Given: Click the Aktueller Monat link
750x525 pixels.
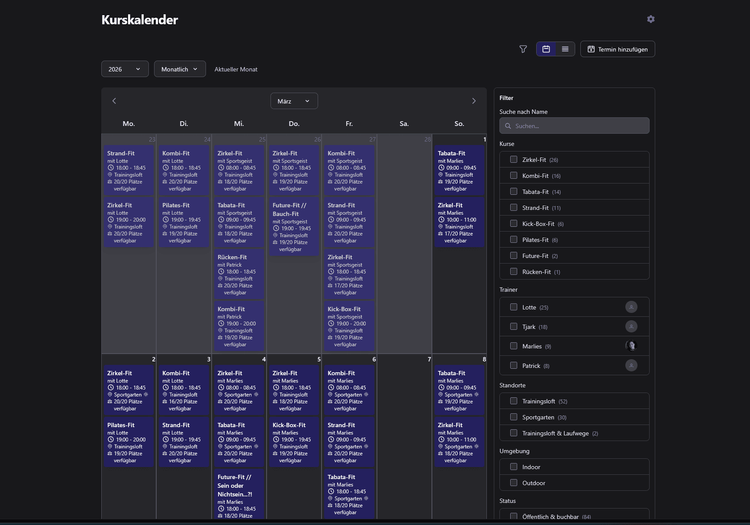Looking at the screenshot, I should pos(236,69).
